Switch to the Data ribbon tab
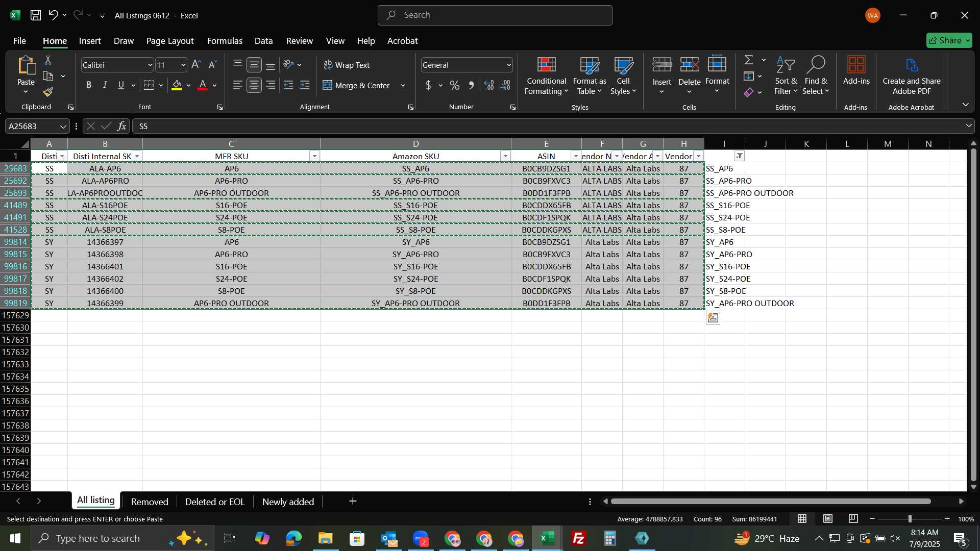 click(x=263, y=41)
